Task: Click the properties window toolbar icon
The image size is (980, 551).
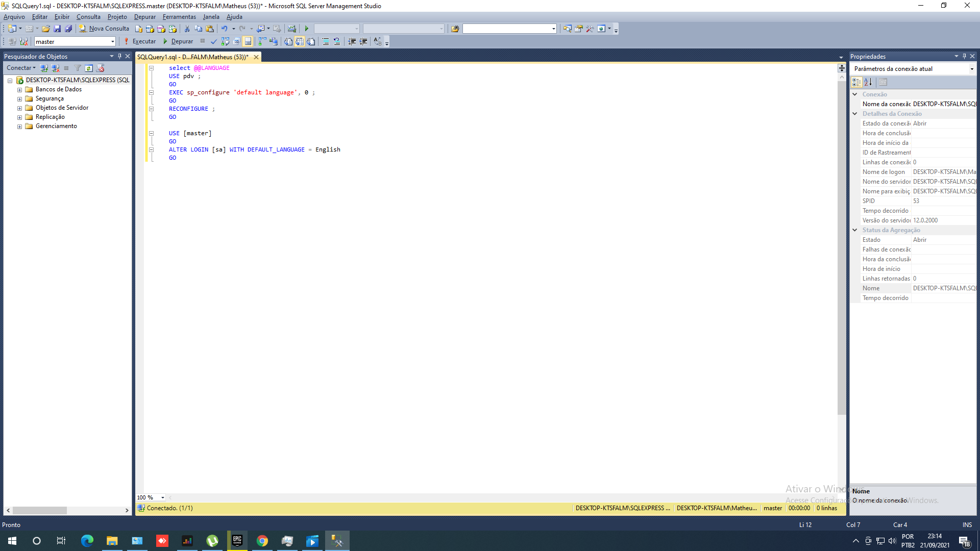Action: (x=579, y=29)
